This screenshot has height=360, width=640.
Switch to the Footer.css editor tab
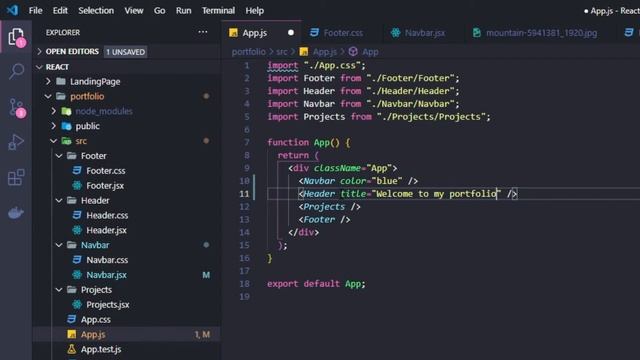coord(342,33)
